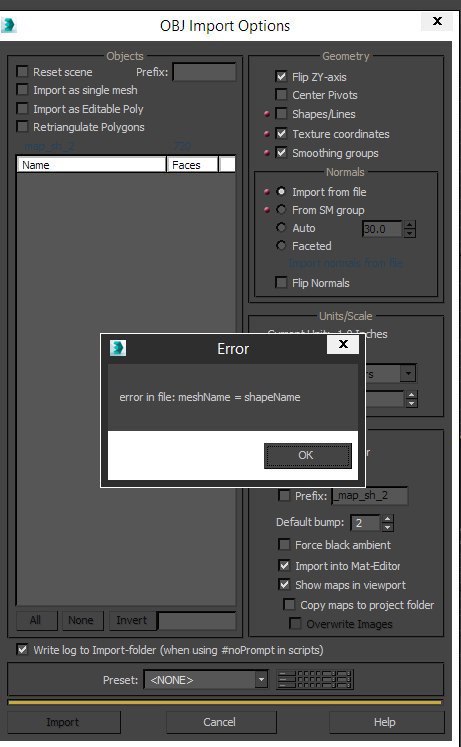461x747 pixels.
Task: Uncheck Smoothing groups
Action: (281, 152)
